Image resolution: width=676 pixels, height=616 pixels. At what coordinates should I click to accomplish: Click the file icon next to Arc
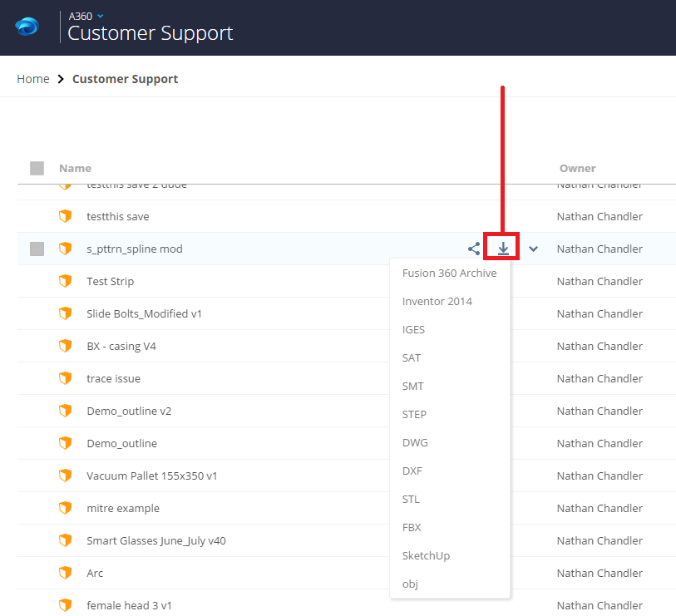click(x=65, y=573)
